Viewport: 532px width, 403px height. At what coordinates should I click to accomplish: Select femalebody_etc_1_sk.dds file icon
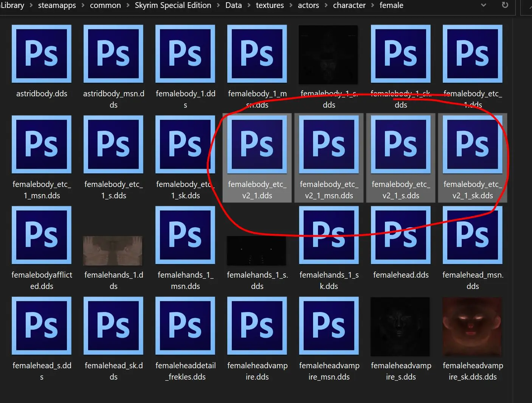click(185, 144)
